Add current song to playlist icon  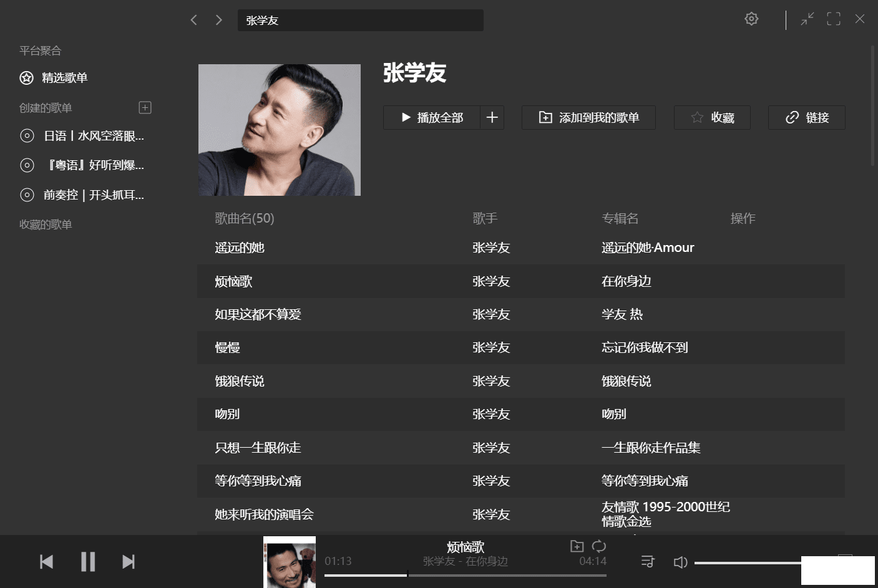click(x=577, y=546)
